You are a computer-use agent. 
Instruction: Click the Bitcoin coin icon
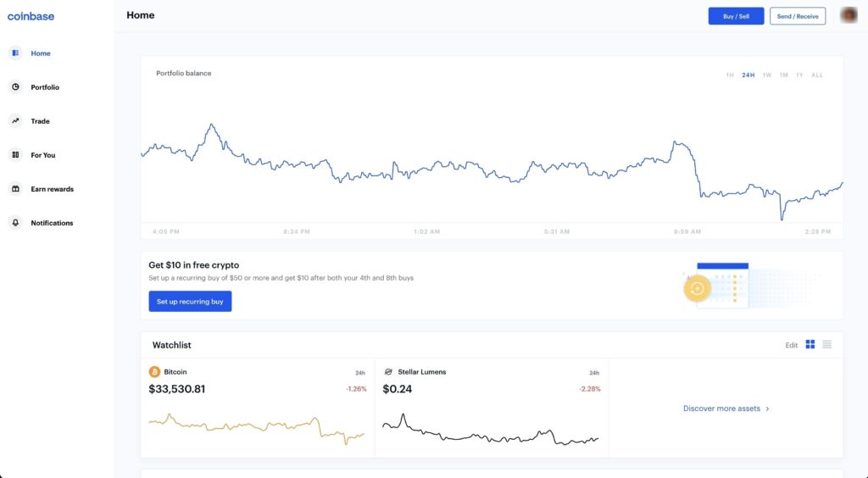tap(154, 372)
